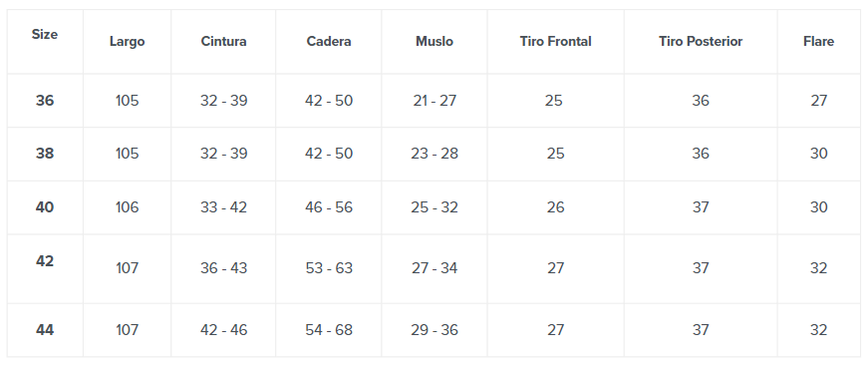Click the Muslo cell 29 - 36

click(434, 330)
